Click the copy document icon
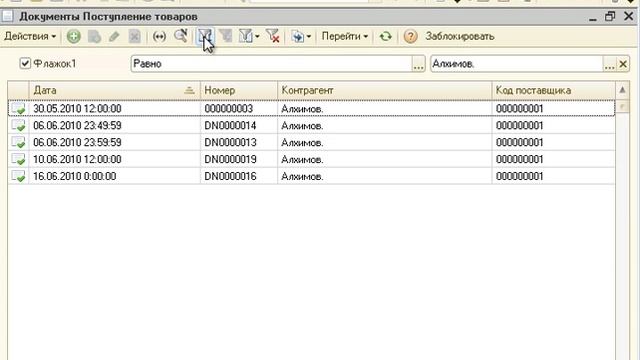 94,37
